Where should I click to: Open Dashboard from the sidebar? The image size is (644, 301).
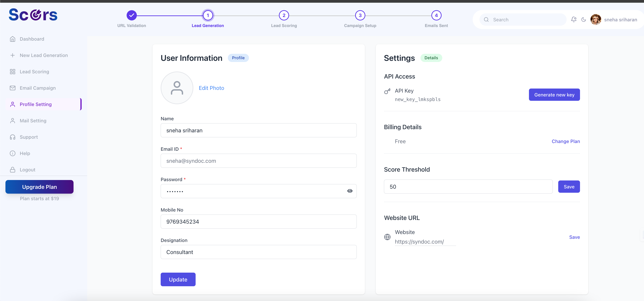(32, 39)
